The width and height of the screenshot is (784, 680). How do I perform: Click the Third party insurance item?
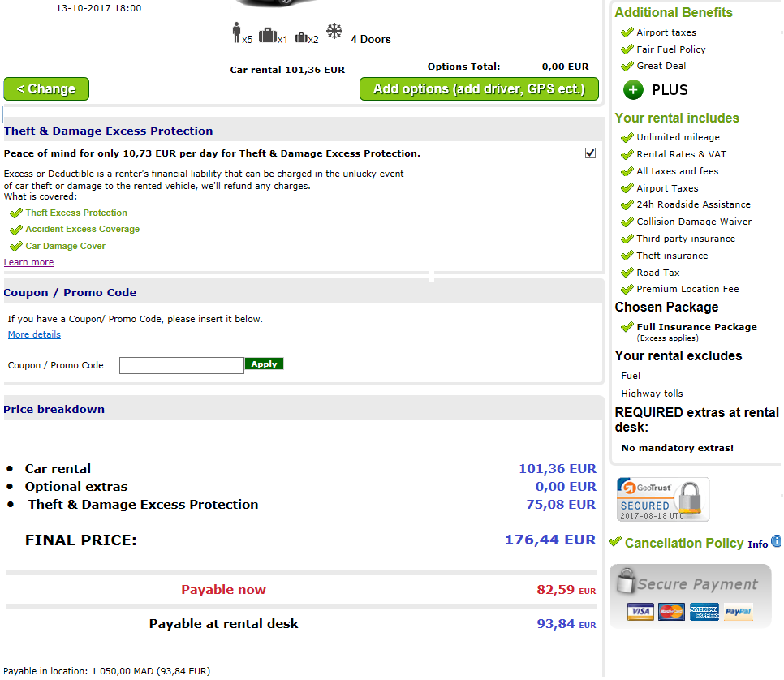click(x=686, y=239)
